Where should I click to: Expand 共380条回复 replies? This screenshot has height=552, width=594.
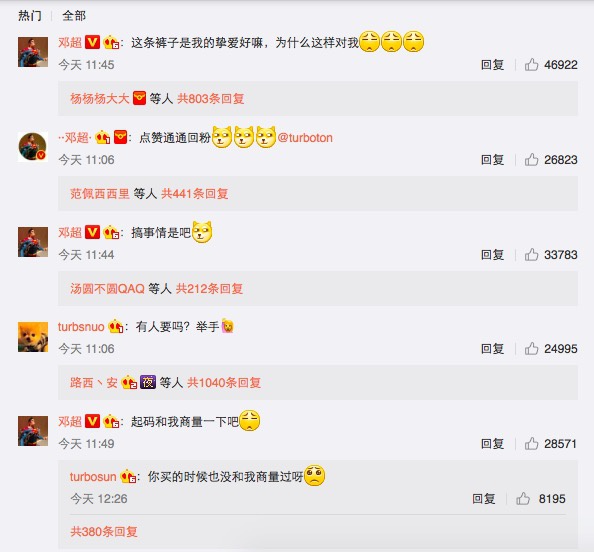[104, 532]
